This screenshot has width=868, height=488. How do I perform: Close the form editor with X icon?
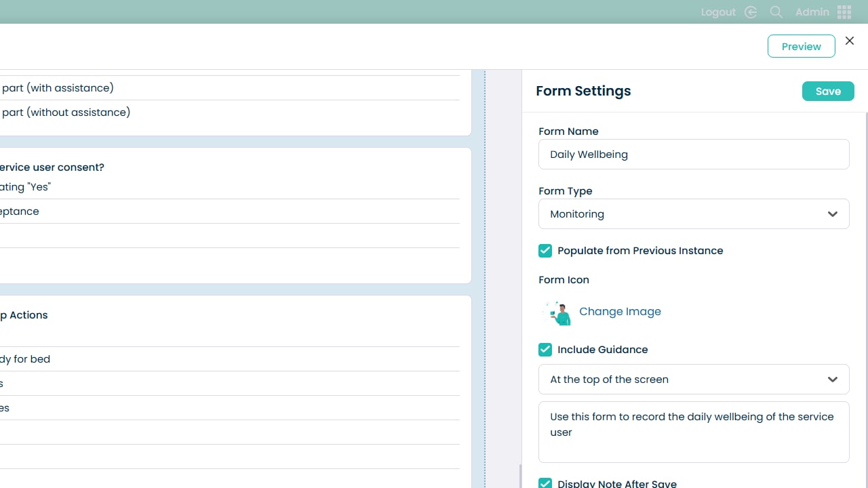tap(850, 41)
